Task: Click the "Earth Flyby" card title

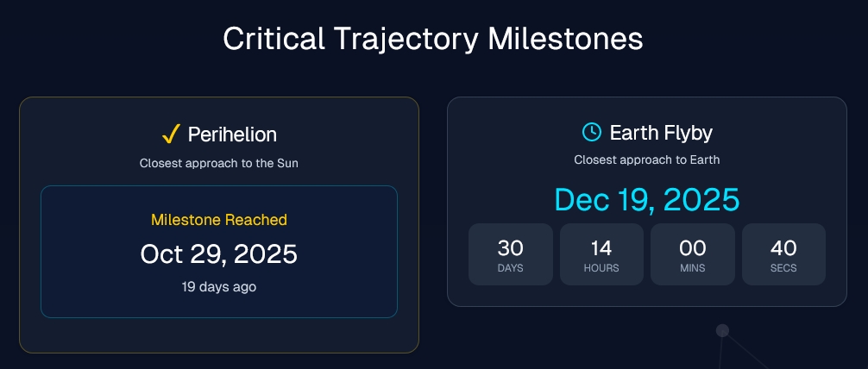Action: 661,133
